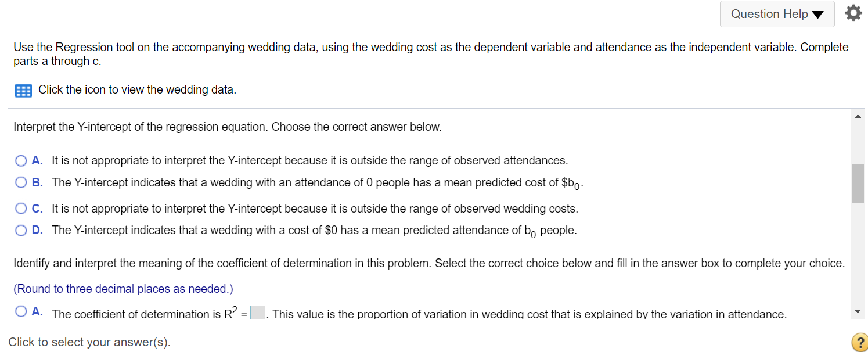Click 'Click the icon to view the wedding data' link

137,90
